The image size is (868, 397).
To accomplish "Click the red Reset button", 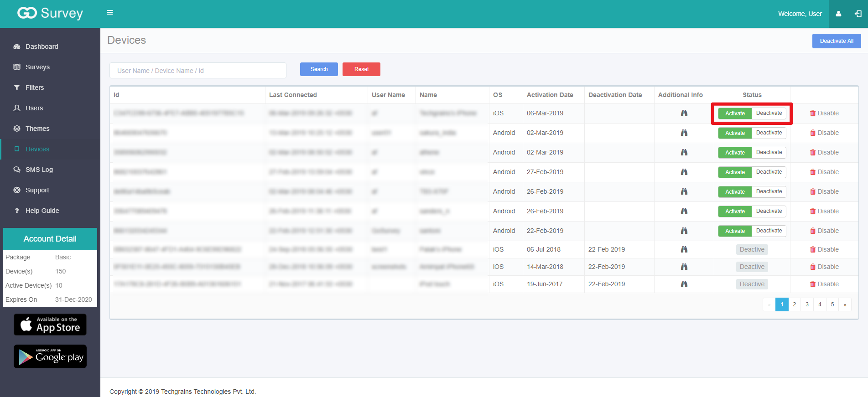I will point(361,69).
